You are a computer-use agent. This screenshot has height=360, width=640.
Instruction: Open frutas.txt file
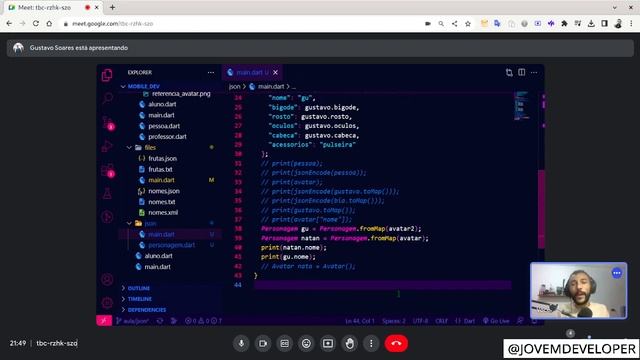160,169
